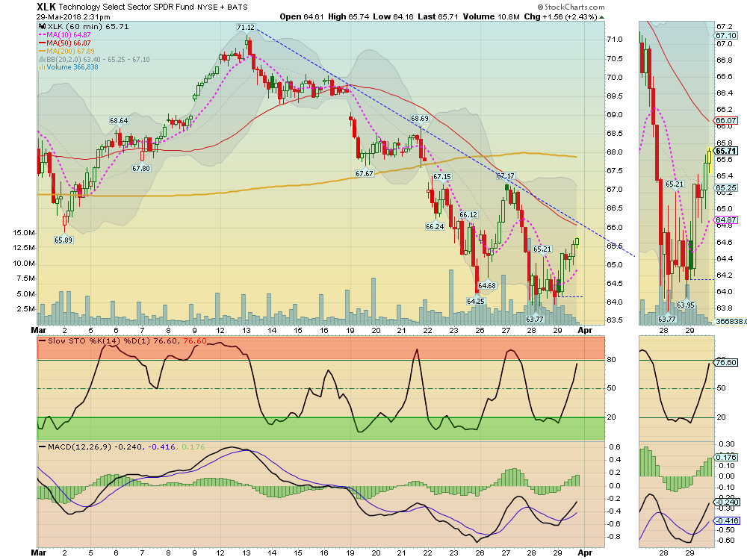
Task: Click the XLK ticker symbol in the title
Action: [46, 7]
